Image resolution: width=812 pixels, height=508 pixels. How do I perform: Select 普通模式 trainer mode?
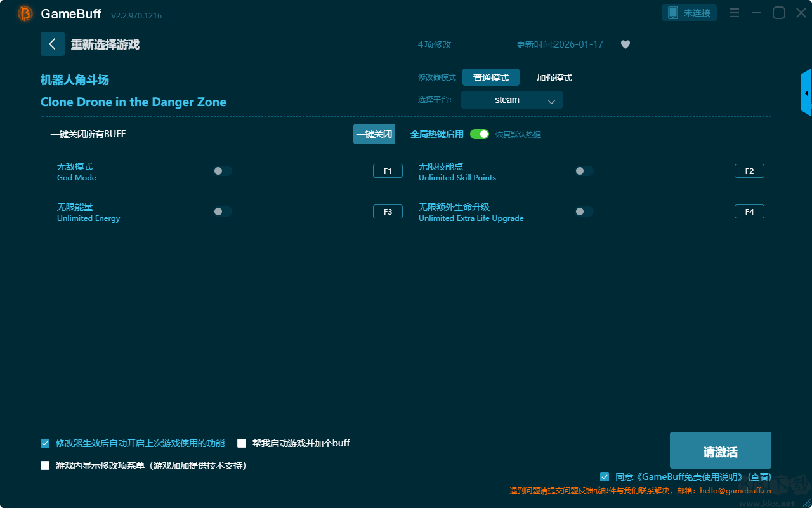(491, 77)
